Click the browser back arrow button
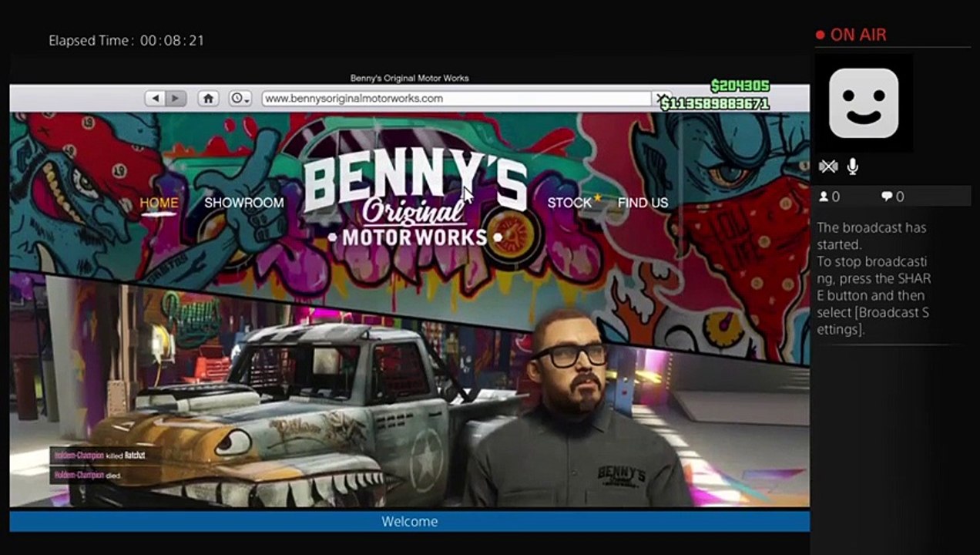980x555 pixels. click(156, 99)
